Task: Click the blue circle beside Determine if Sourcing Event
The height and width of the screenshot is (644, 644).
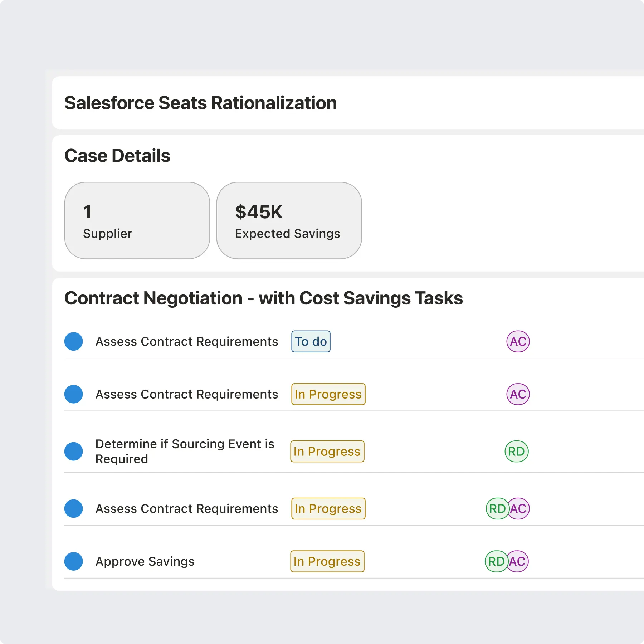Action: 74,452
